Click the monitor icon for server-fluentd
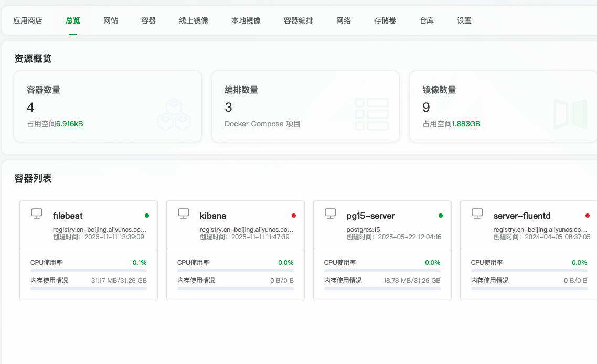Screen dimensions: 597x364 click(477, 213)
